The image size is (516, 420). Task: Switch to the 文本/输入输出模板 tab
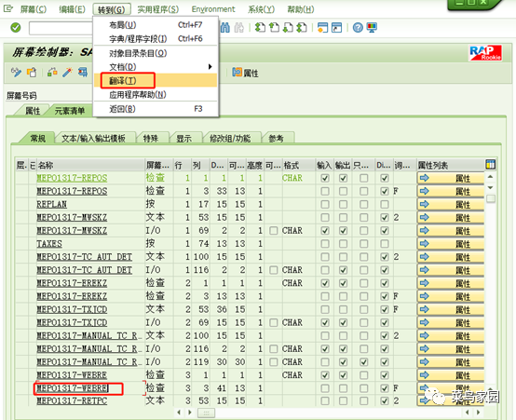click(x=94, y=139)
